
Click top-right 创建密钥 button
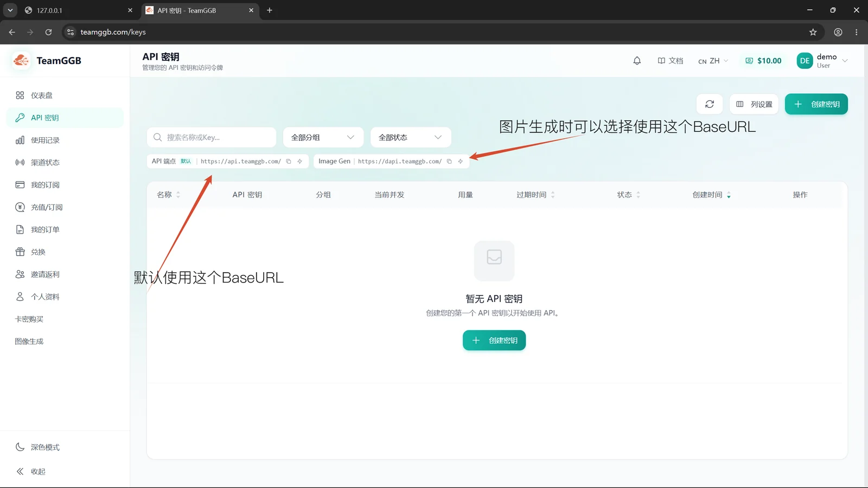pyautogui.click(x=816, y=104)
